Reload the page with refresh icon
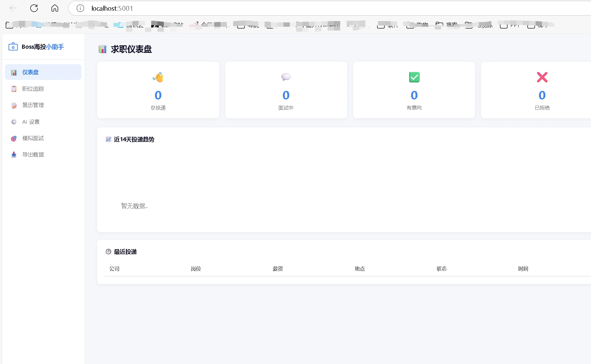The width and height of the screenshot is (591, 364). point(34,8)
